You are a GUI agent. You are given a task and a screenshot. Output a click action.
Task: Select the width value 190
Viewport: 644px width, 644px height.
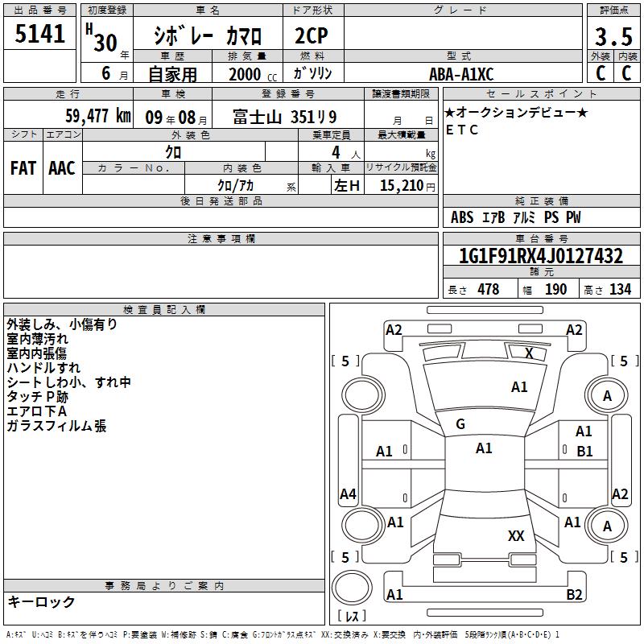click(555, 289)
